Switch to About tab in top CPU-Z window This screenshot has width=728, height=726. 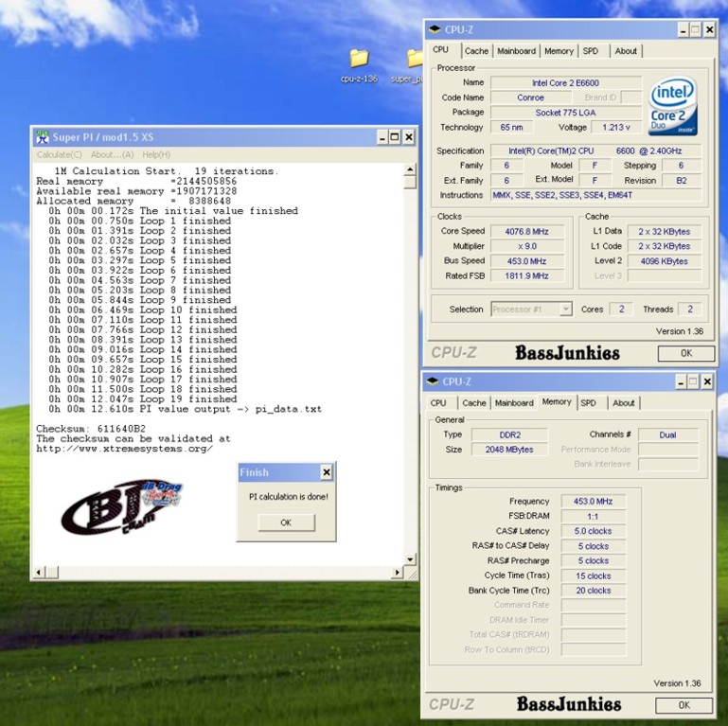tap(626, 51)
